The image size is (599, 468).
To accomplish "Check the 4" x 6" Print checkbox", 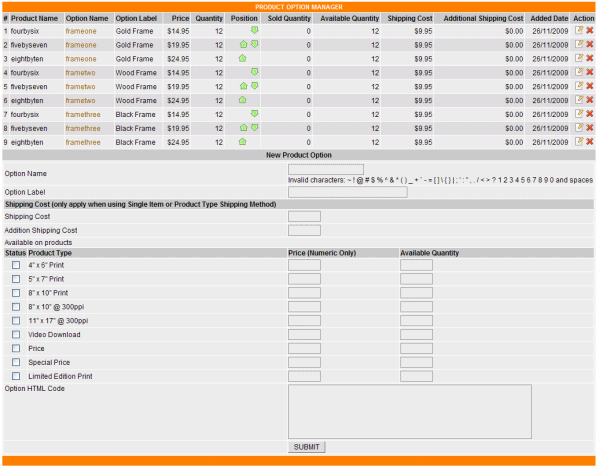I will 16,265.
